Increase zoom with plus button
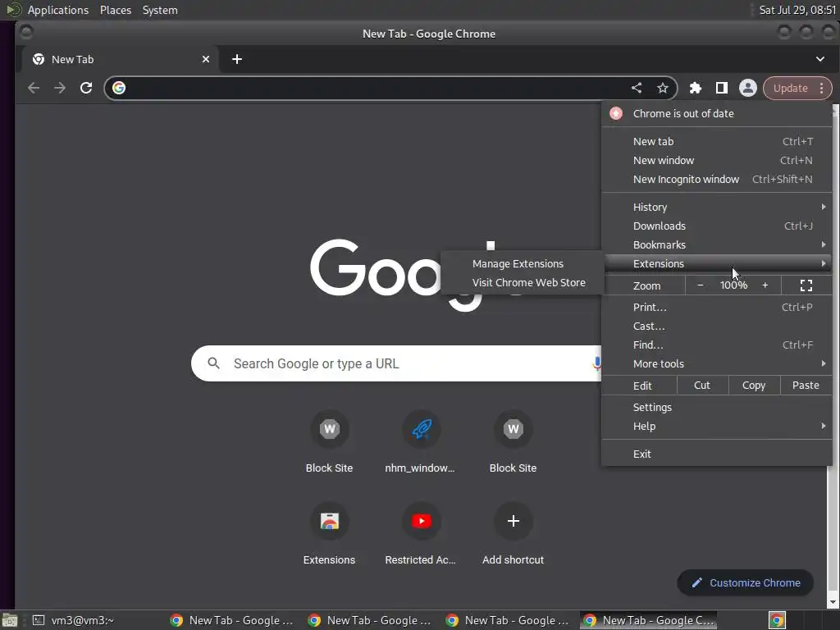The width and height of the screenshot is (840, 630). coord(765,285)
